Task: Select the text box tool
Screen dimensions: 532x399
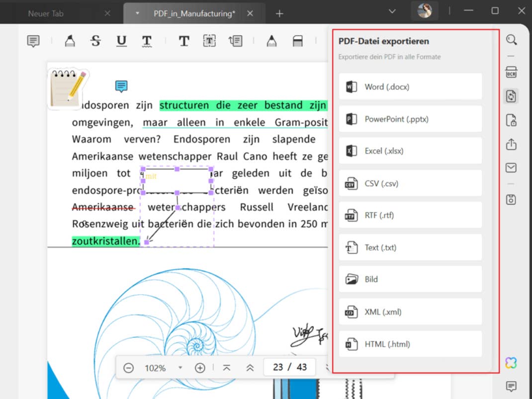Action: 210,41
